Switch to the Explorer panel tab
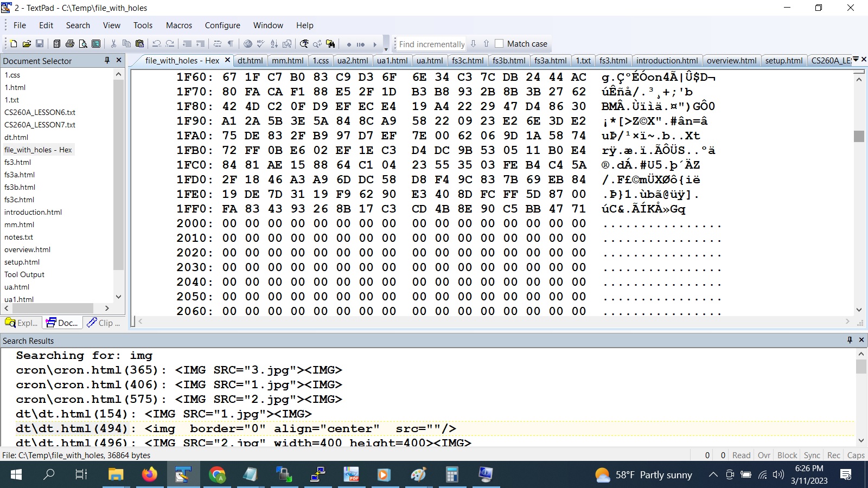 (22, 323)
